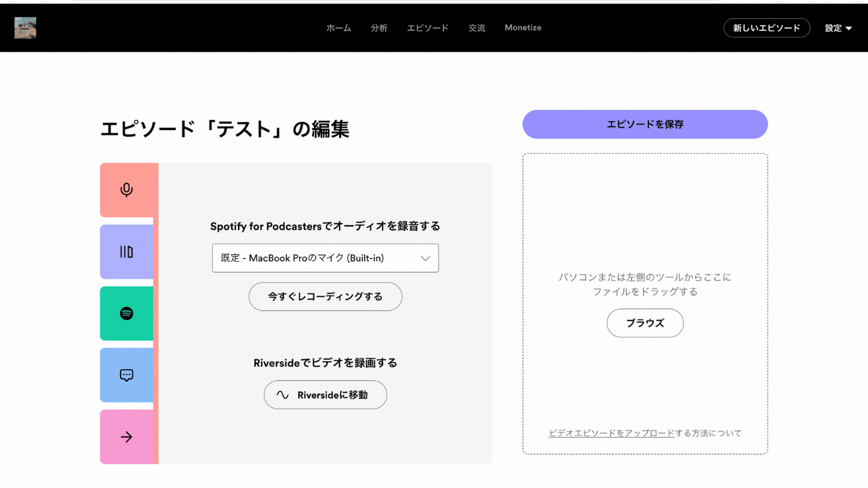Open the Monetize tab

(523, 28)
